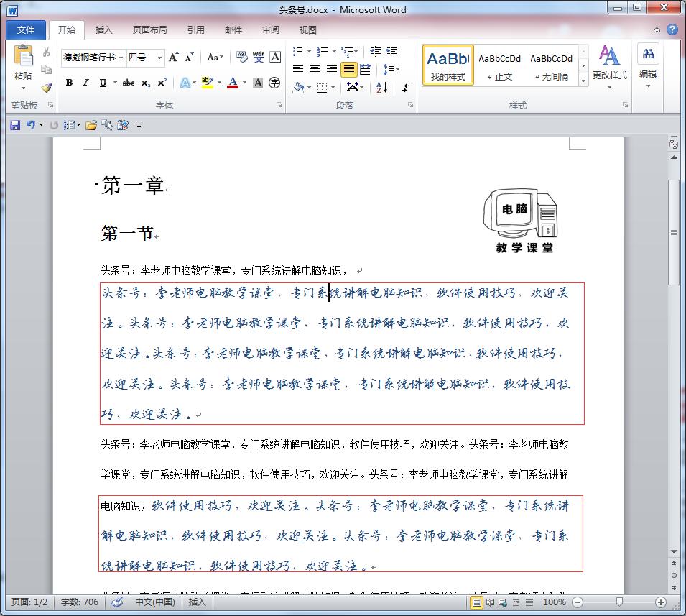686x616 pixels.
Task: Apply subscript formatting
Action: tap(146, 81)
